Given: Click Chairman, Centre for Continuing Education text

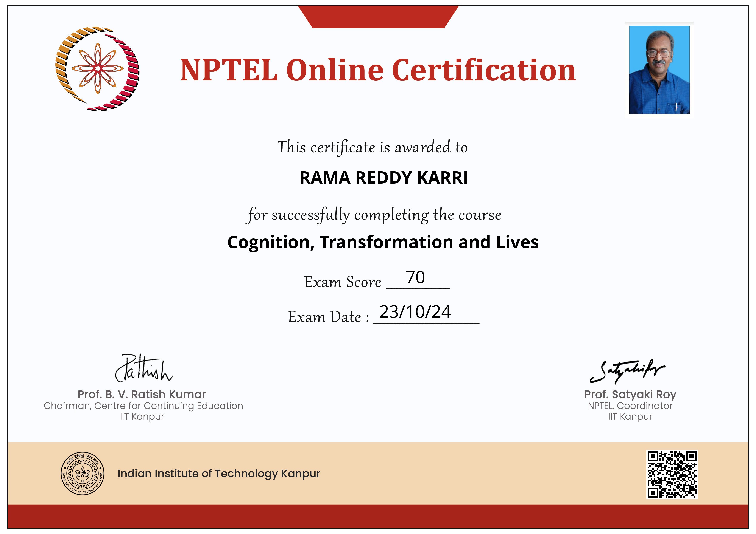Looking at the screenshot, I should (143, 406).
